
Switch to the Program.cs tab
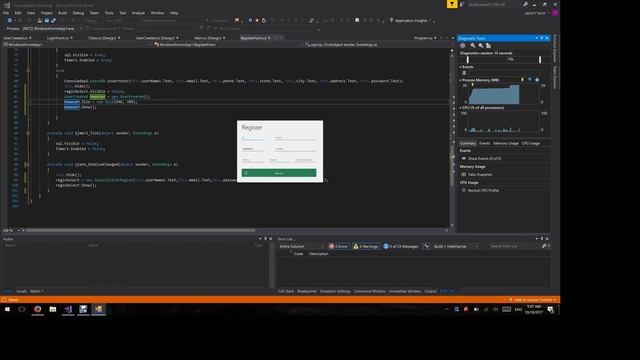pyautogui.click(x=423, y=38)
